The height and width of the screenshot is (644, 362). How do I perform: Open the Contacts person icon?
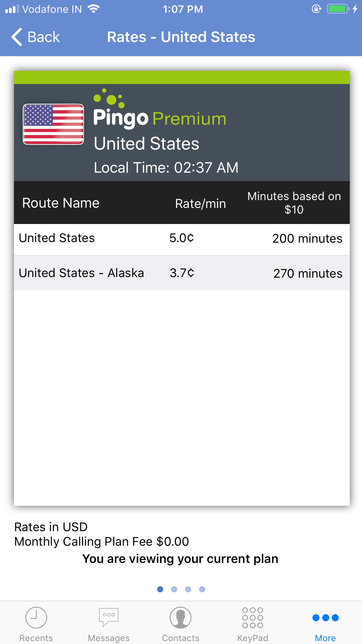click(x=181, y=617)
